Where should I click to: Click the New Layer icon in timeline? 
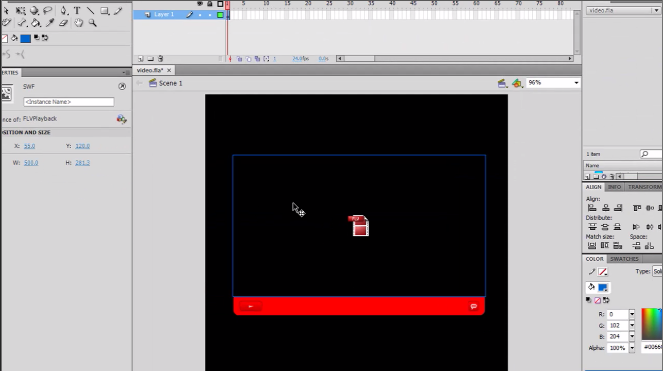click(140, 59)
